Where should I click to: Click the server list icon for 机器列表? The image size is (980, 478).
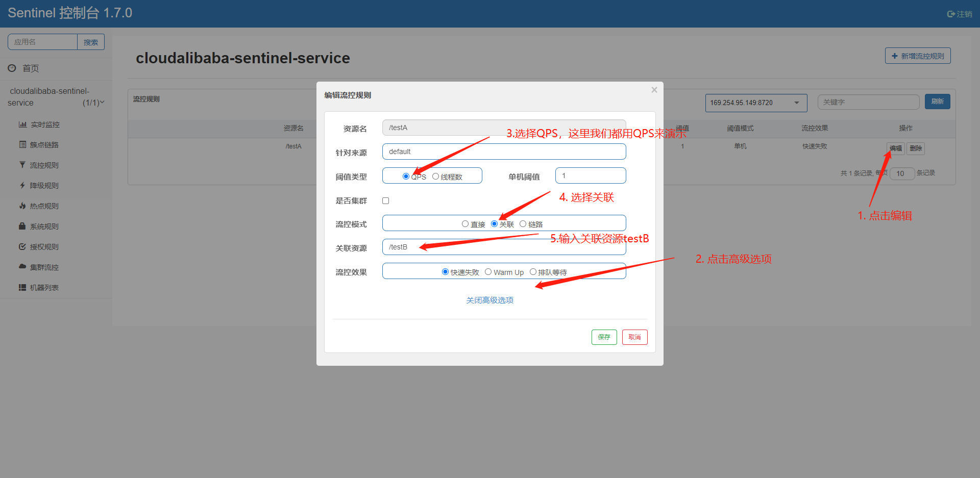click(x=22, y=287)
